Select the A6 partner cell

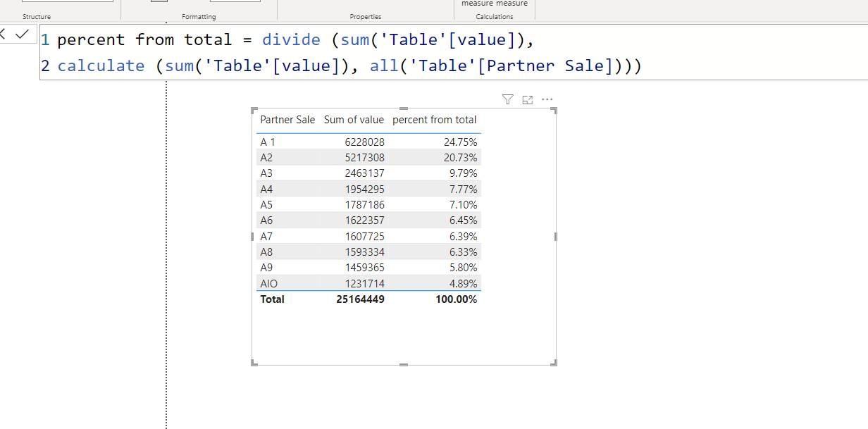click(x=266, y=220)
